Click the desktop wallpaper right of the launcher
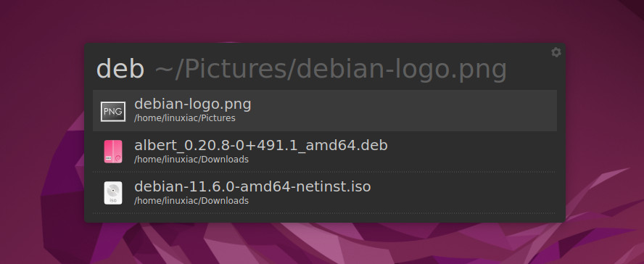 (x=605, y=131)
